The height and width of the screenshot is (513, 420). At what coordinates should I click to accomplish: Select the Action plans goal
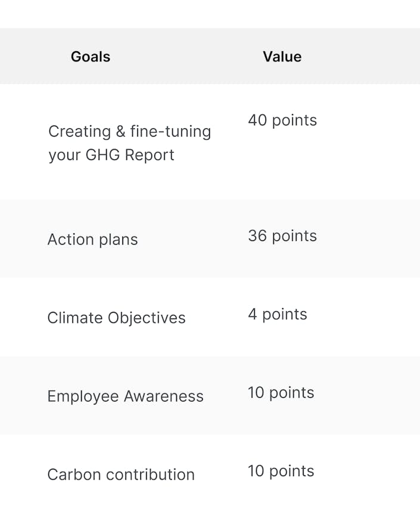pos(92,239)
